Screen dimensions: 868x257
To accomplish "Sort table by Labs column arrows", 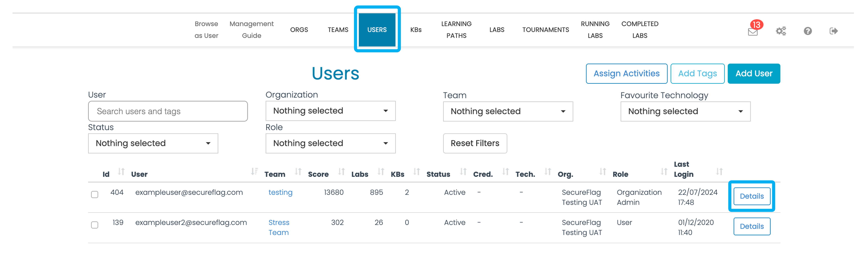I will [381, 172].
